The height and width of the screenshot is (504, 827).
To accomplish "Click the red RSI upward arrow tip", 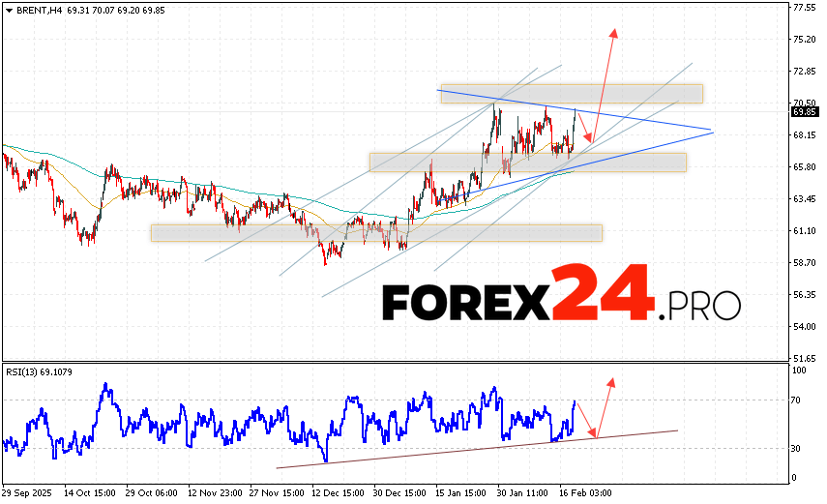I will (611, 380).
